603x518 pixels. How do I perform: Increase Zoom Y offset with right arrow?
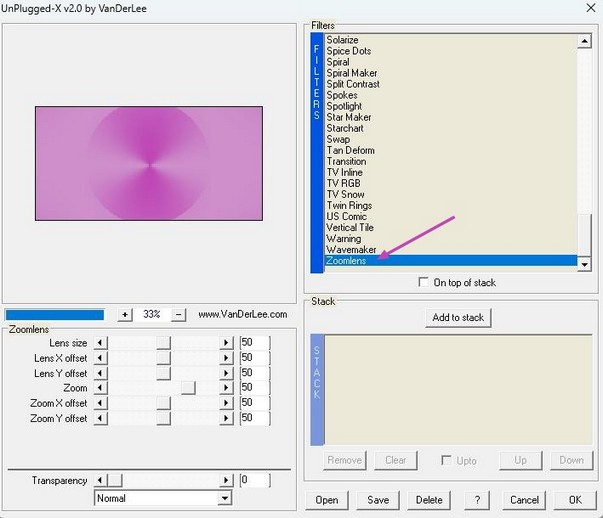tap(227, 418)
